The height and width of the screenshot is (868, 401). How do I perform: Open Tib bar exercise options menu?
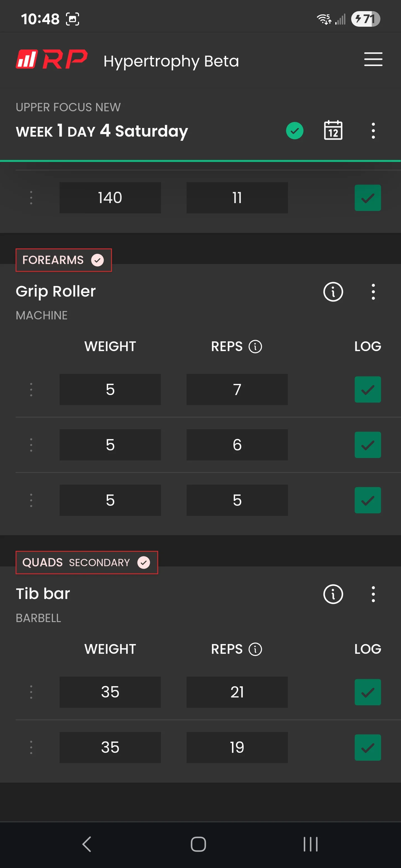(373, 594)
